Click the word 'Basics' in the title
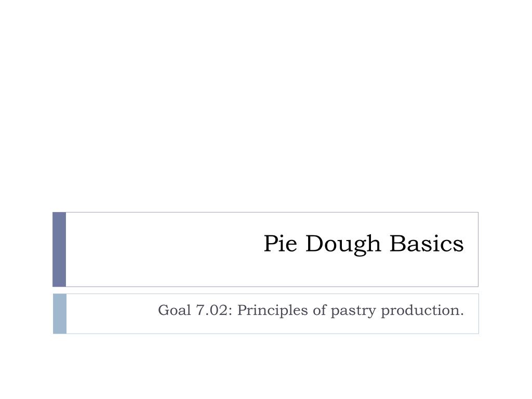The height and width of the screenshot is (399, 532). (x=427, y=243)
